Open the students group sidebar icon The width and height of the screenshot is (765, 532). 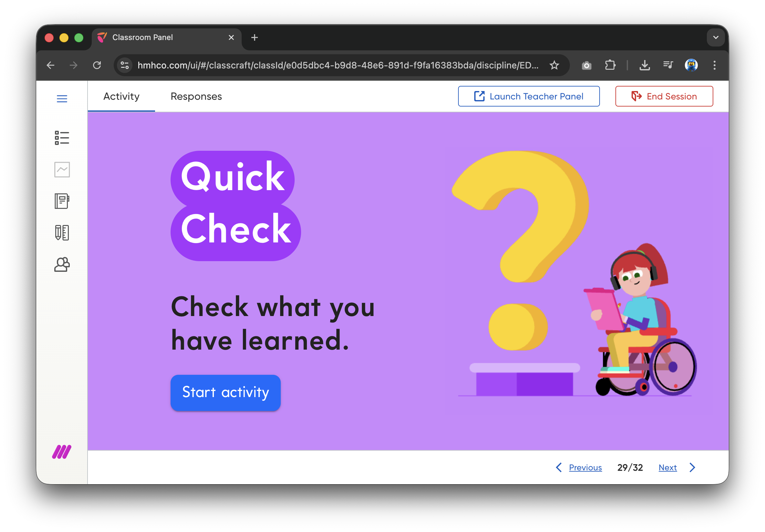pos(62,265)
